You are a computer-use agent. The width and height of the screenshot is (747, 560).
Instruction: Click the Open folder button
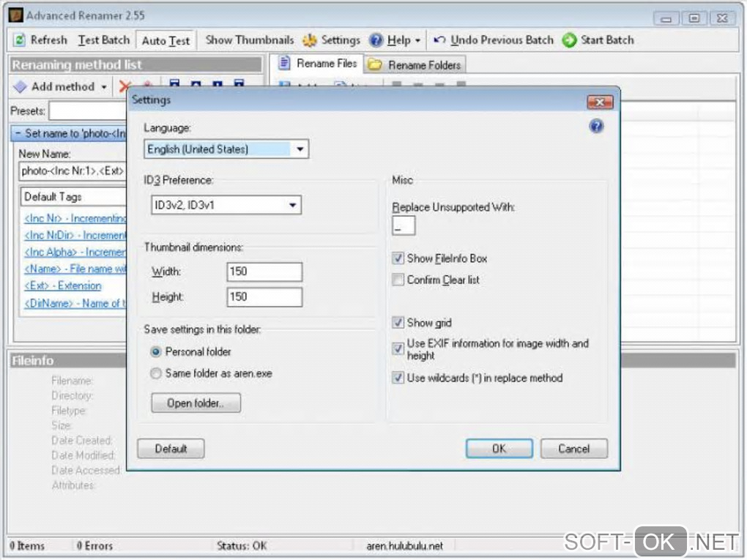196,403
